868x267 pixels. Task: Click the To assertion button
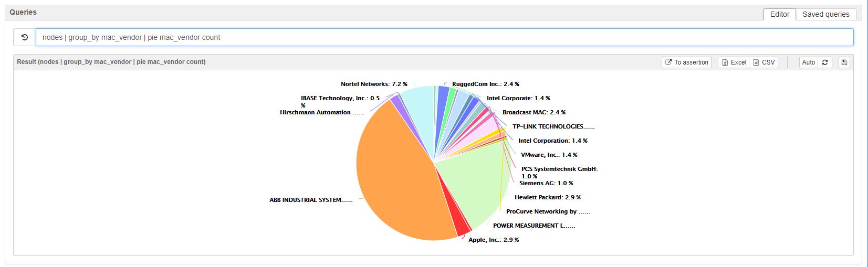click(687, 62)
